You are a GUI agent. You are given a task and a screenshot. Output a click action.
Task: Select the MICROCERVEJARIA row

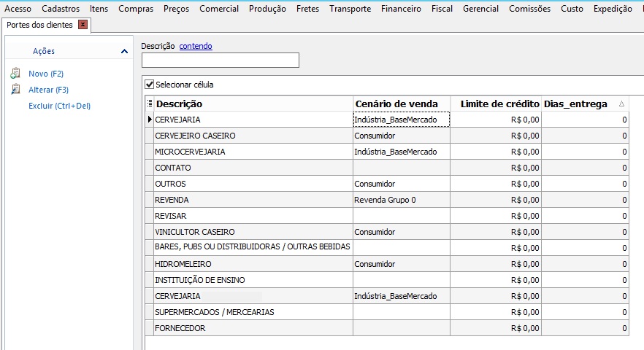[387, 152]
